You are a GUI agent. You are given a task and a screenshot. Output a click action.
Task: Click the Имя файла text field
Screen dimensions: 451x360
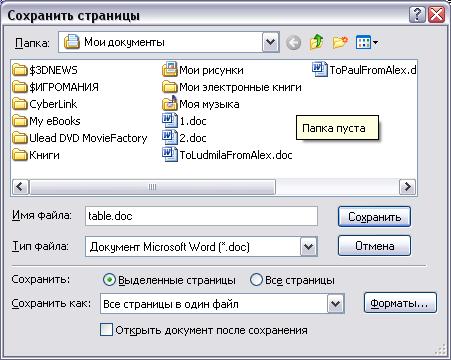pos(201,216)
